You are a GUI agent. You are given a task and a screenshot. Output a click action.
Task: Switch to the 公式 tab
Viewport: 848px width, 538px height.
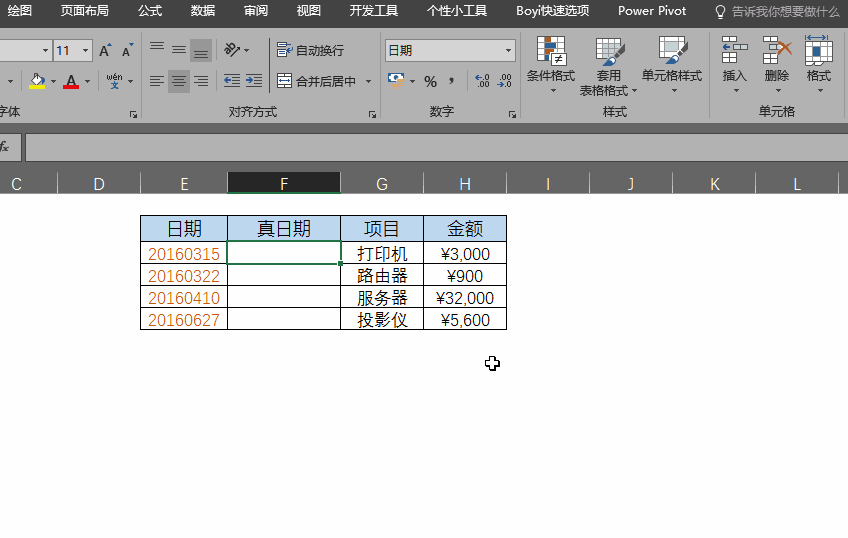pos(150,11)
